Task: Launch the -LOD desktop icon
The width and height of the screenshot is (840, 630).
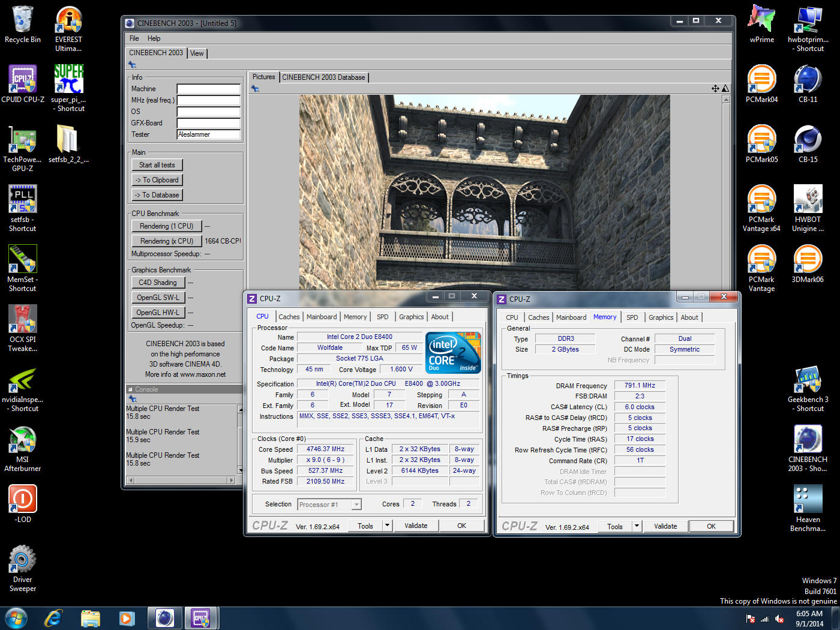Action: [x=23, y=504]
